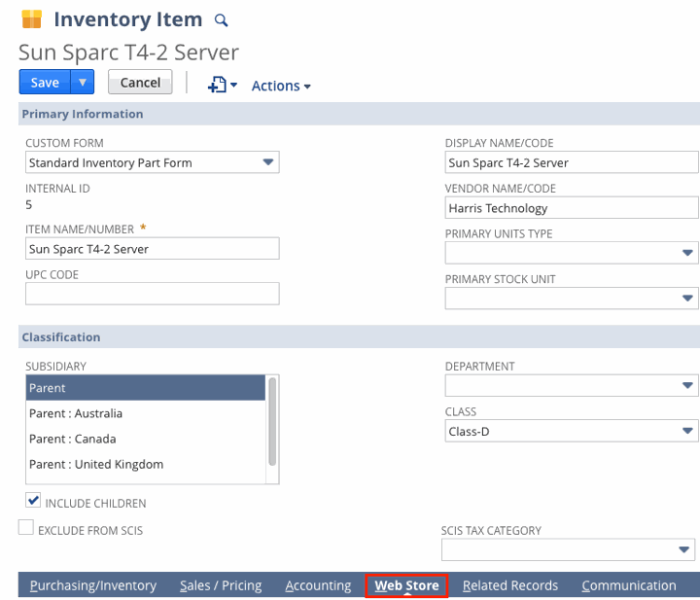Open the Primary Units Type dropdown
The image size is (700, 600).
(x=572, y=253)
